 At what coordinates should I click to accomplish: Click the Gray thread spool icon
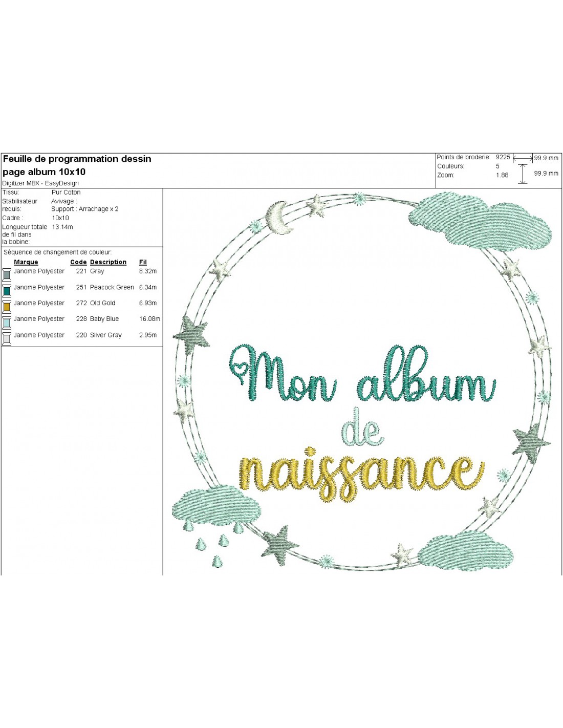tap(7, 275)
